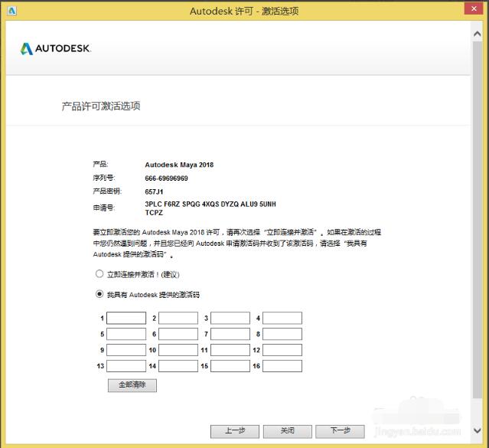The height and width of the screenshot is (448, 489).
Task: Proceed with the 下一步 button
Action: (341, 431)
